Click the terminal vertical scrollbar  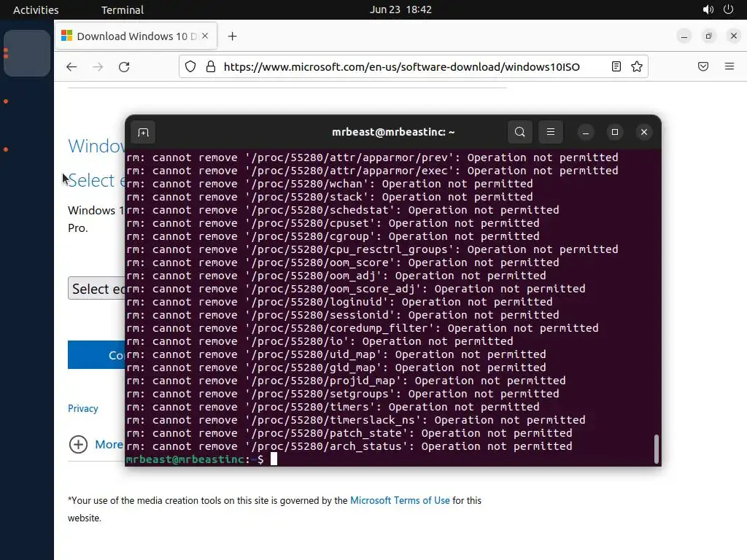657,448
